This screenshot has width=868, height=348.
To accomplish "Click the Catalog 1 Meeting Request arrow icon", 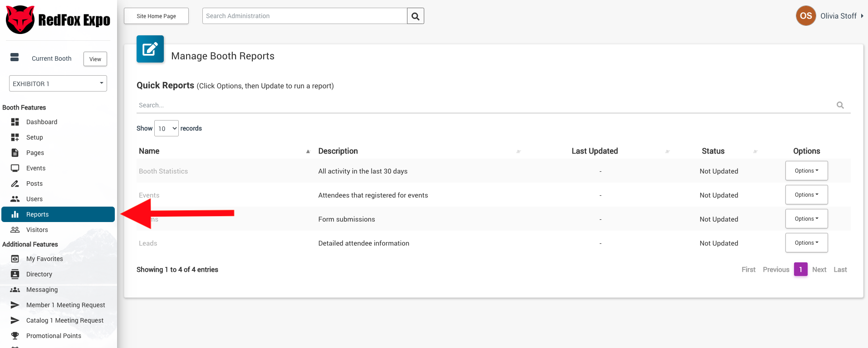I will (x=15, y=320).
